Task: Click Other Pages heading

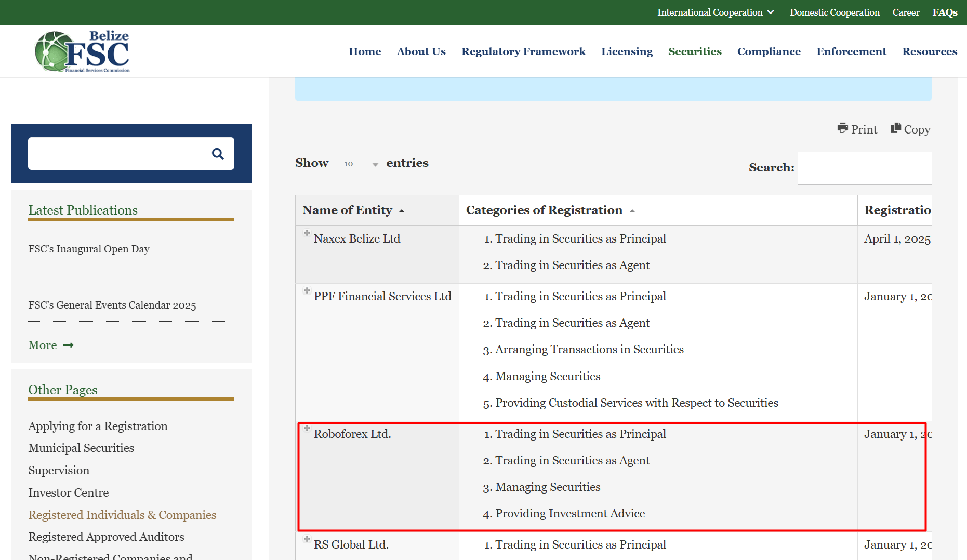Action: pyautogui.click(x=63, y=390)
